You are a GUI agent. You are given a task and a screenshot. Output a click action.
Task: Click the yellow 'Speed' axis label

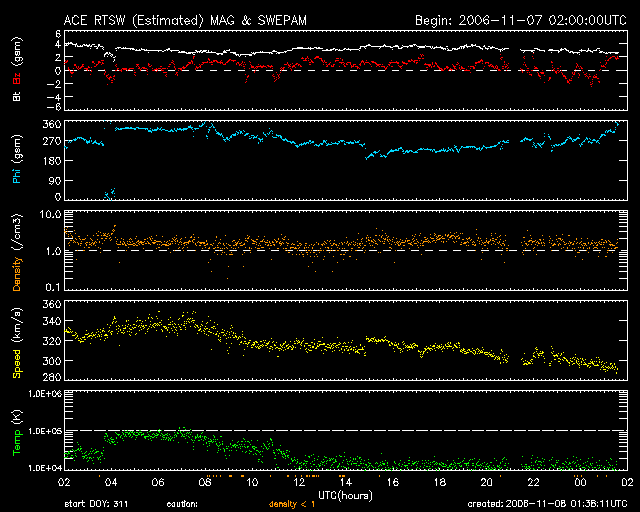(17, 363)
